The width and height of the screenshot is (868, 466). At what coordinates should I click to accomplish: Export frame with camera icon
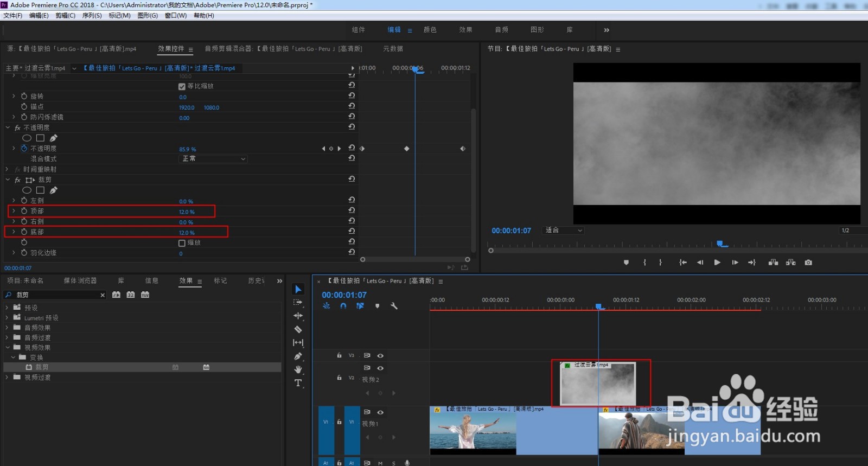point(808,263)
